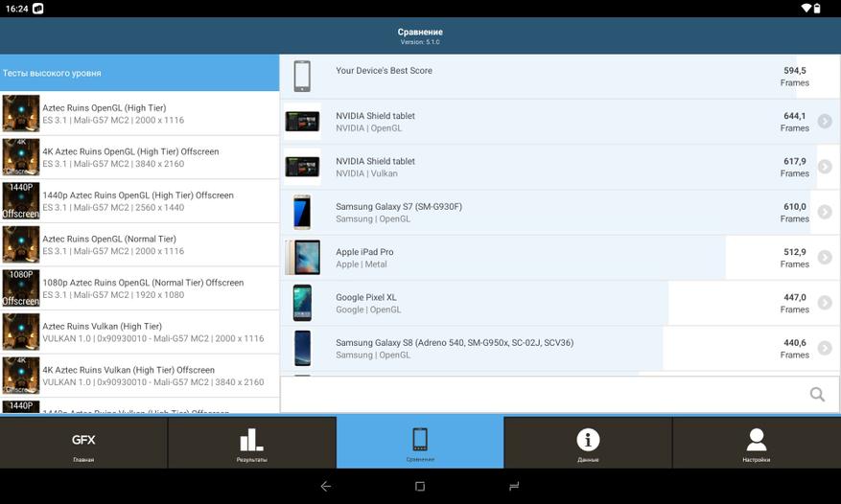Open details arrow for Samsung Galaxy S7

coord(825,213)
